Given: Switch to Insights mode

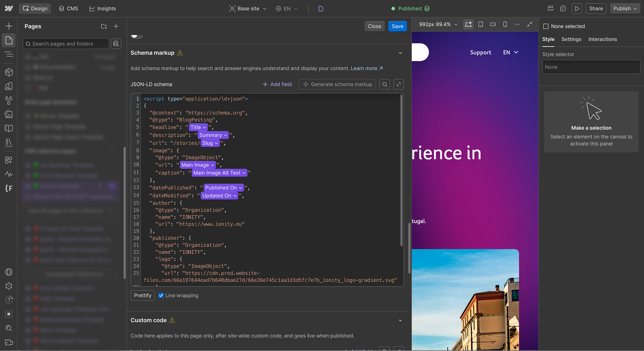Looking at the screenshot, I should (x=103, y=8).
